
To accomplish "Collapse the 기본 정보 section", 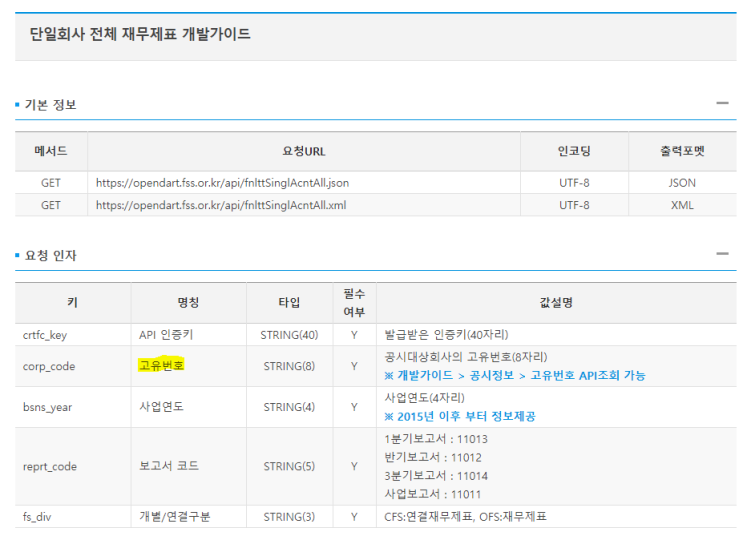I will click(722, 103).
